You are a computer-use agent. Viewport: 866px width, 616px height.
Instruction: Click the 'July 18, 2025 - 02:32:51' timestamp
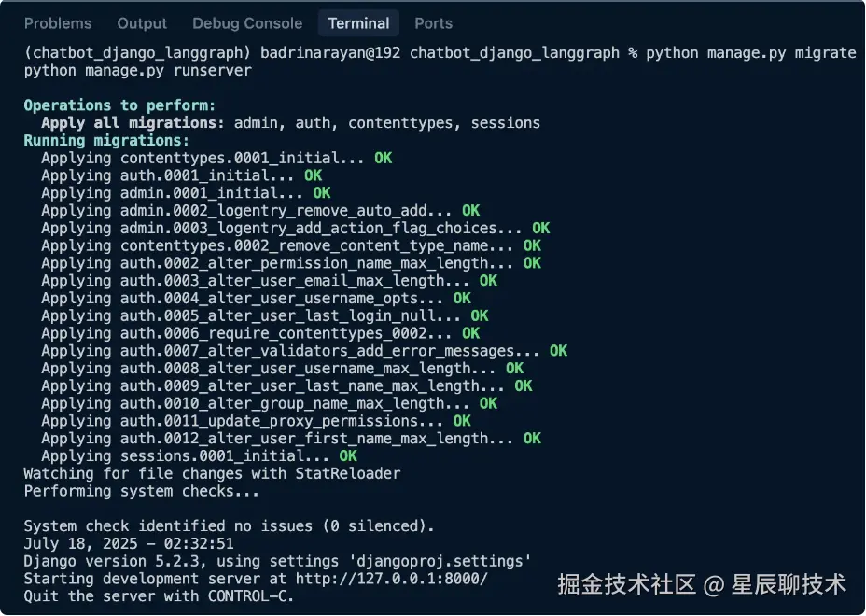point(129,544)
